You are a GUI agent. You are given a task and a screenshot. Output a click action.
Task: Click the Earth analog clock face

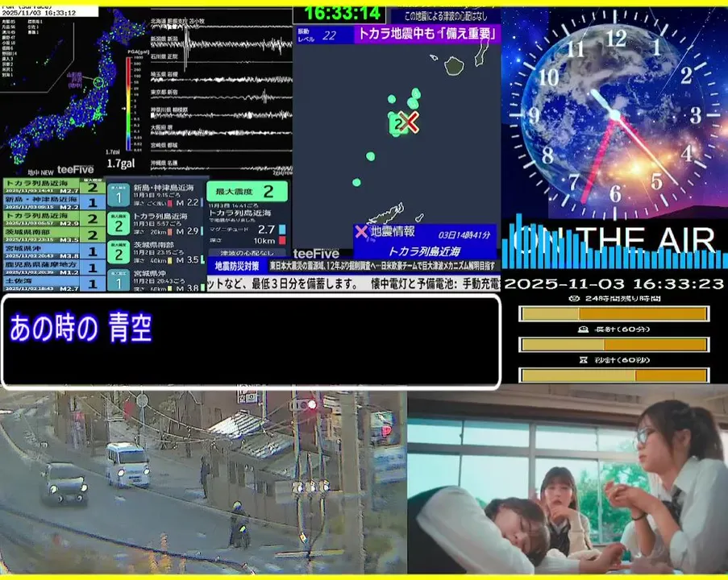614,114
